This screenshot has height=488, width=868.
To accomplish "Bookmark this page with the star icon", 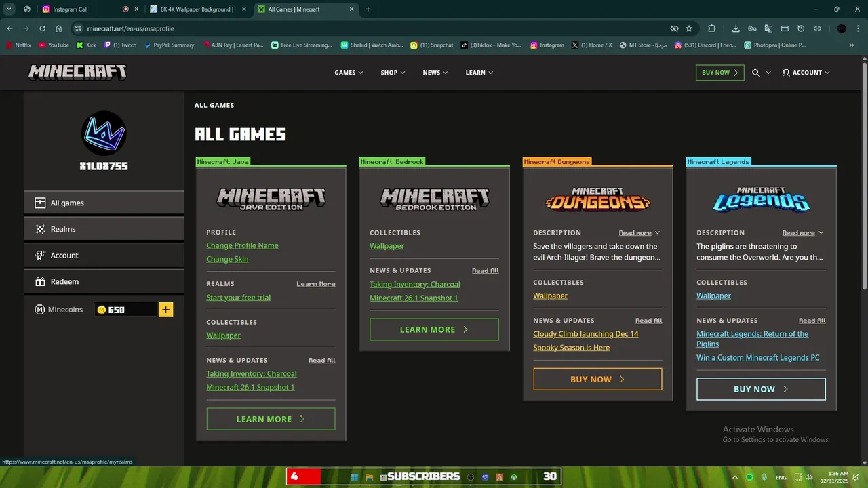I will [x=689, y=28].
